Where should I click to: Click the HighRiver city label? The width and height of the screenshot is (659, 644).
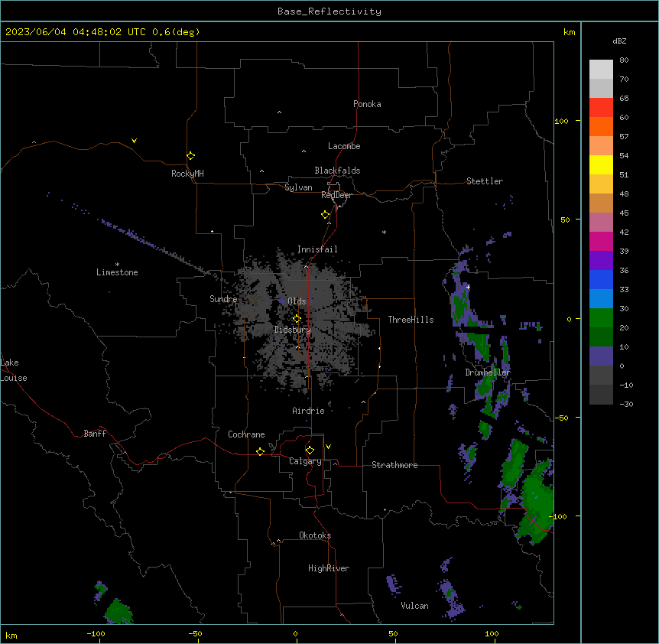(x=329, y=568)
